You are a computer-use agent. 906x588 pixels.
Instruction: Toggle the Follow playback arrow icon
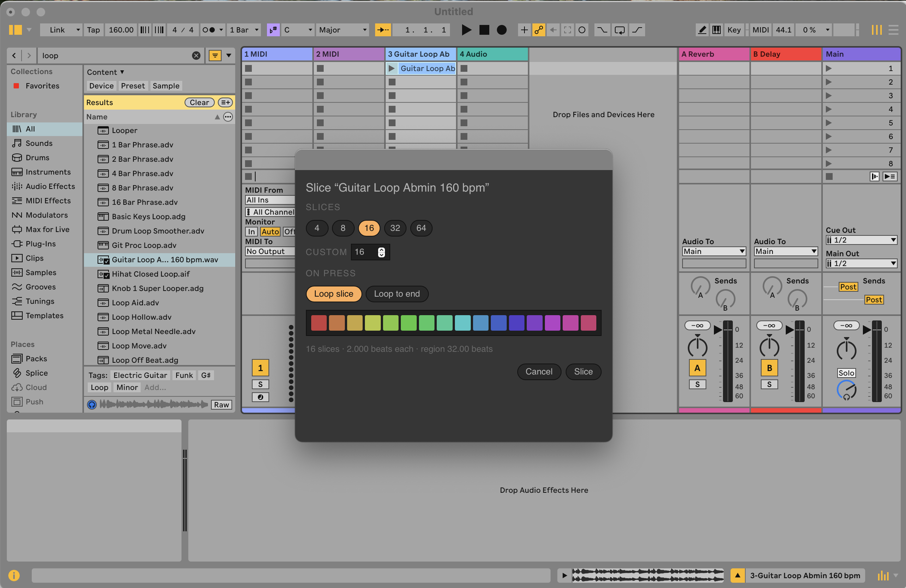[x=383, y=30]
